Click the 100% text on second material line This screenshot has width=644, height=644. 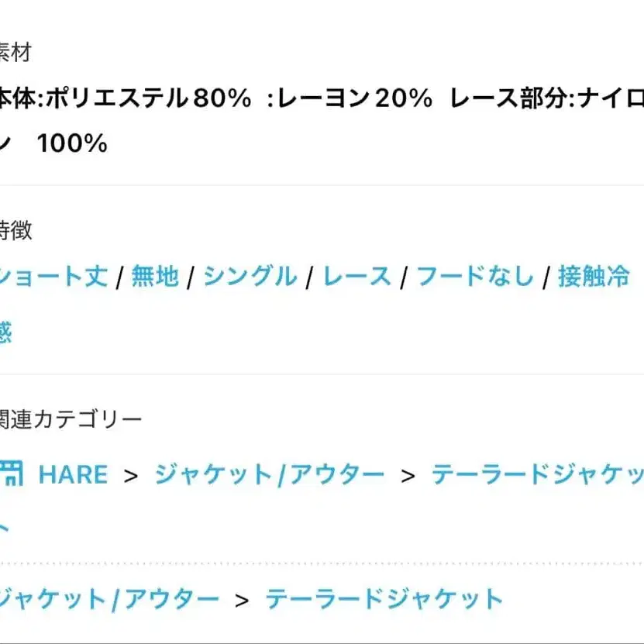(72, 143)
